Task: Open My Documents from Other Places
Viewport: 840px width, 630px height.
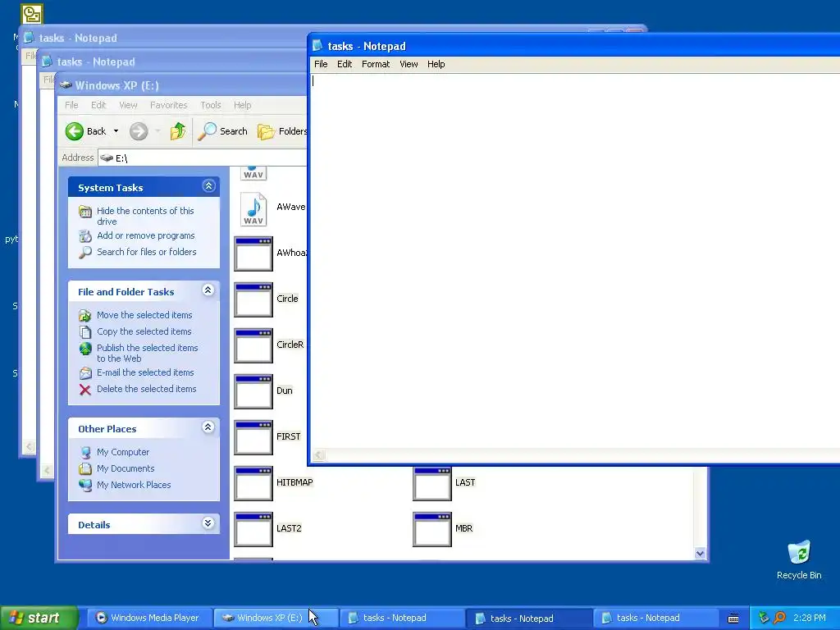Action: tap(126, 468)
